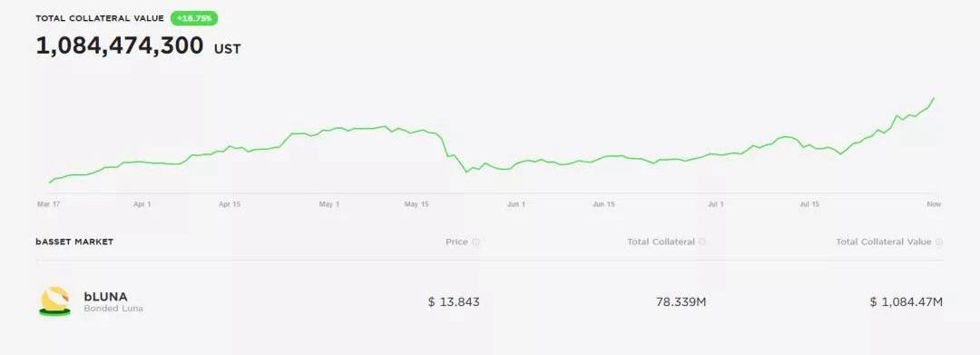
Task: Select the Jun 15 axis label
Action: point(603,204)
